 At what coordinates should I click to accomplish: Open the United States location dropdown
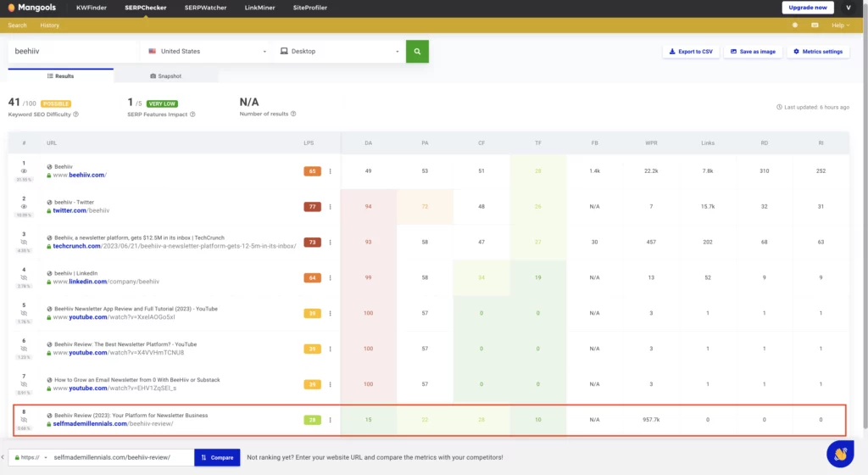click(207, 51)
